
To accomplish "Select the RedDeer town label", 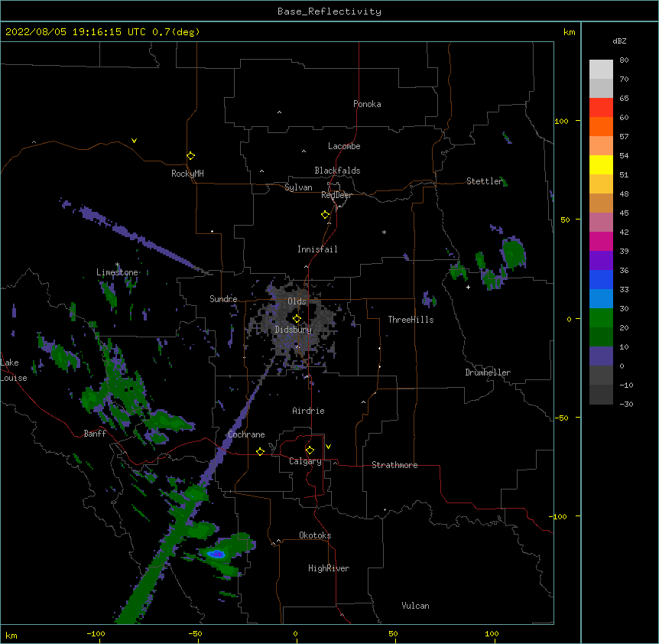I will (336, 195).
